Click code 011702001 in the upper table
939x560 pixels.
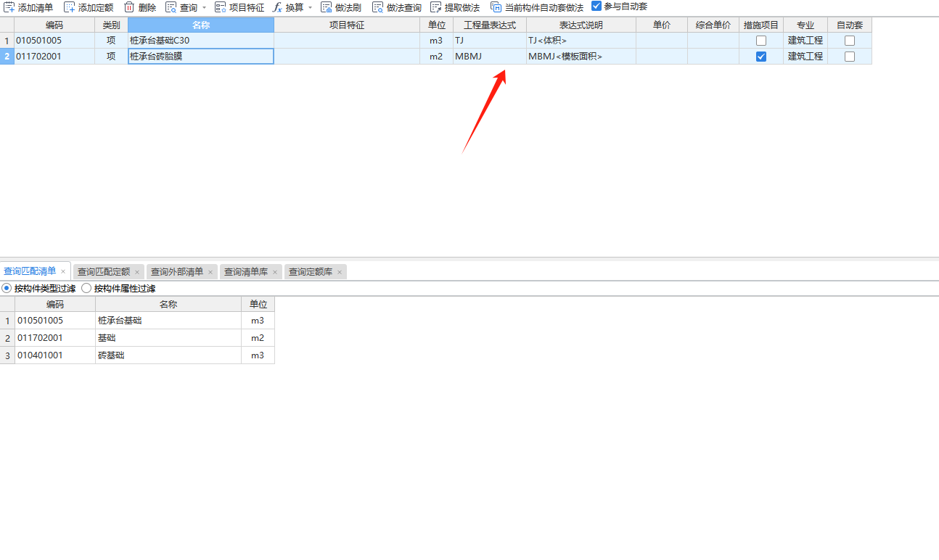point(54,57)
